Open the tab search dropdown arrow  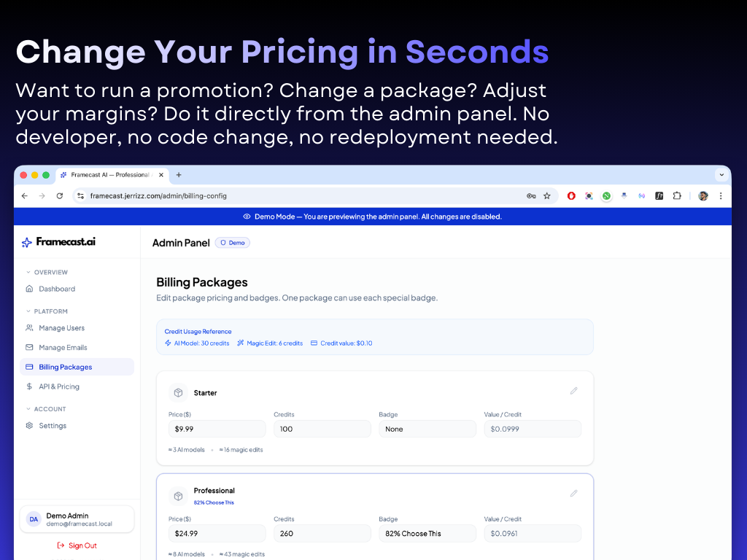coord(721,175)
